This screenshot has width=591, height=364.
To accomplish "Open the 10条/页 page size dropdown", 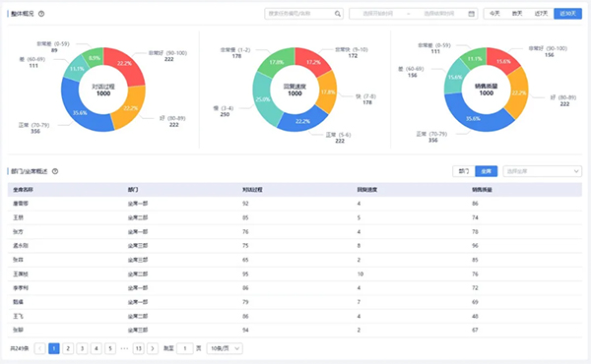I will click(225, 348).
